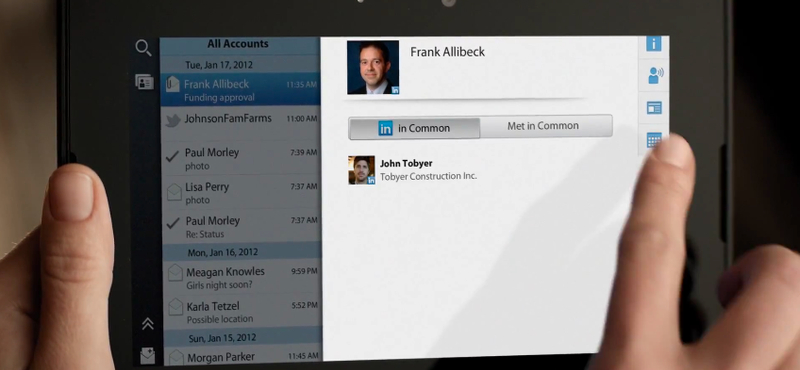Open John Tobyer contact name
The height and width of the screenshot is (370, 800).
tap(406, 163)
